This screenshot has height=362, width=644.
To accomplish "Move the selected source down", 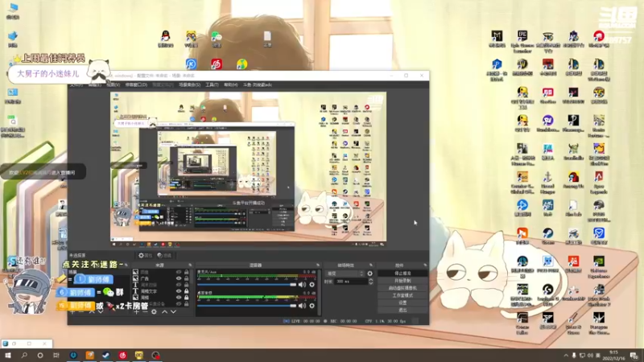I will coord(173,312).
